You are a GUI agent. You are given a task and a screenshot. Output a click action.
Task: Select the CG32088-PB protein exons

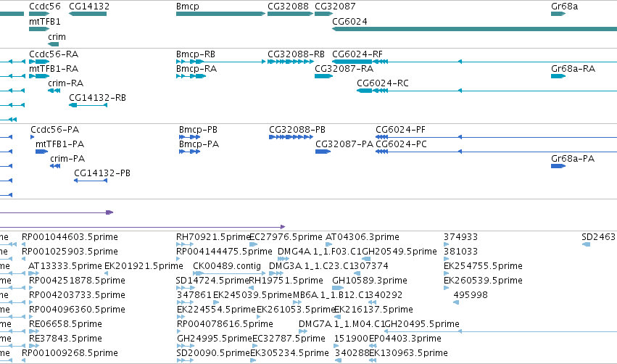[x=291, y=137]
